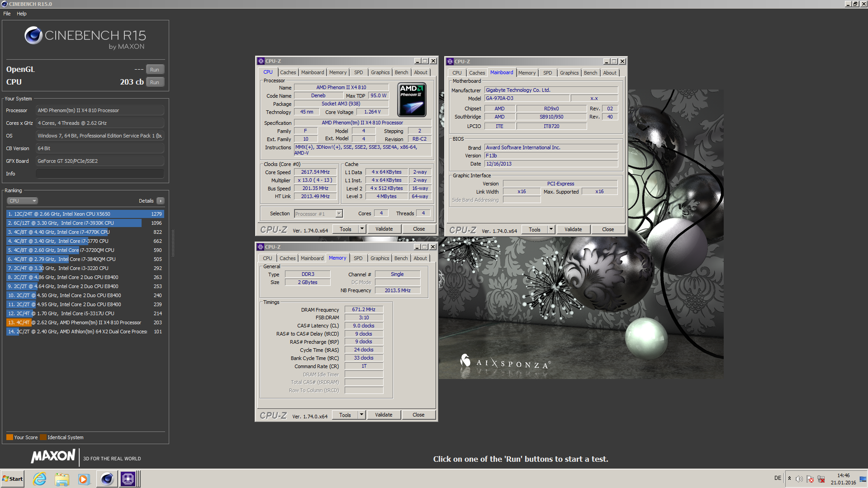868x488 pixels.
Task: Click Close button in CPU window
Action: 419,229
